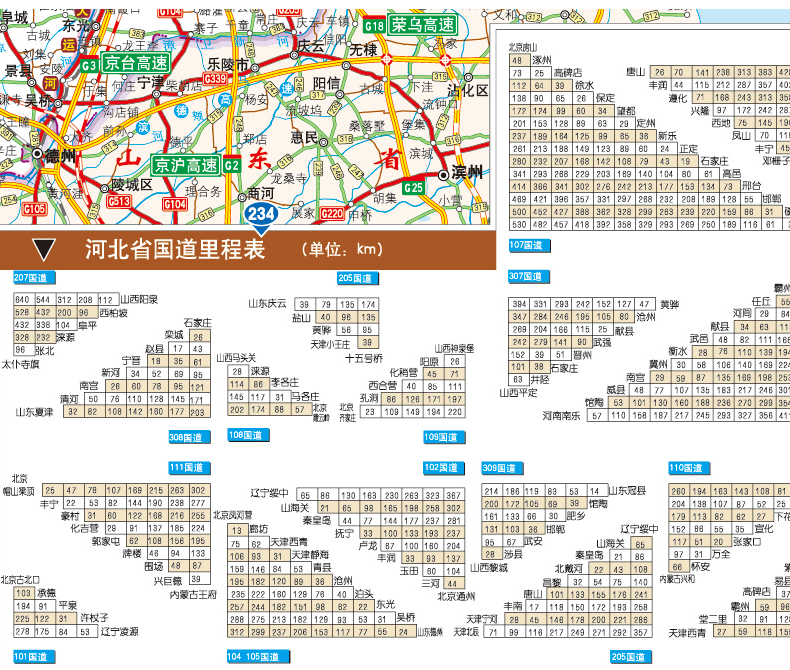
Task: Click the red G339 road shield
Action: point(215,81)
